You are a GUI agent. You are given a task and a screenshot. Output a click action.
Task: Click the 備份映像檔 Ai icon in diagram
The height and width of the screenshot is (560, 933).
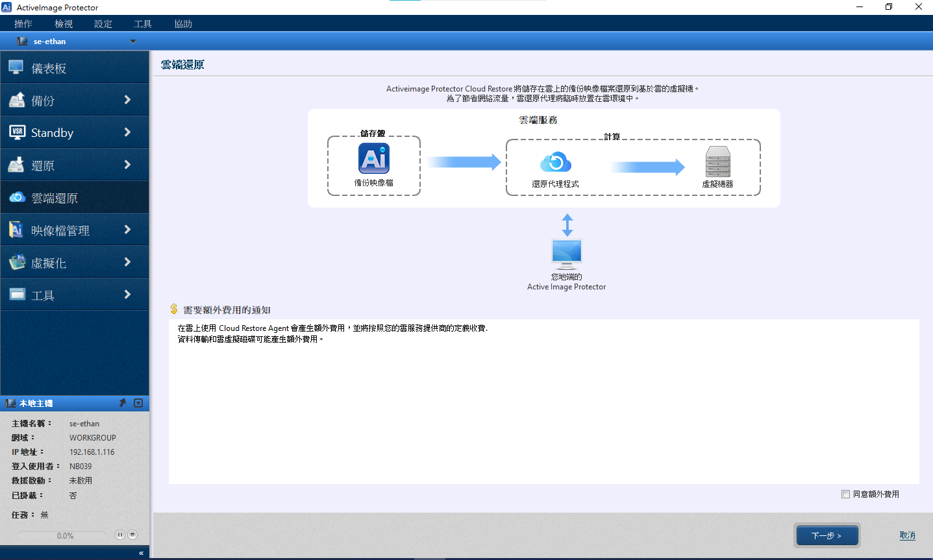pos(374,158)
